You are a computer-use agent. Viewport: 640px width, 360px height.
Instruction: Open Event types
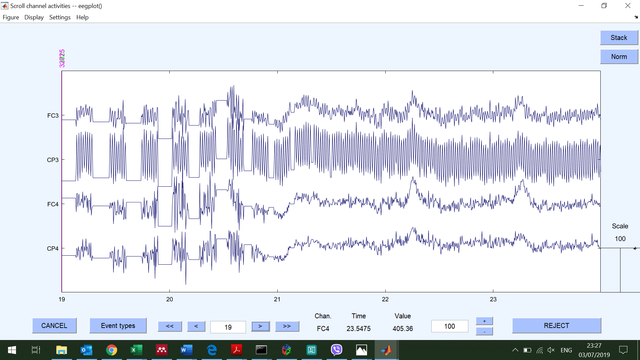(118, 326)
